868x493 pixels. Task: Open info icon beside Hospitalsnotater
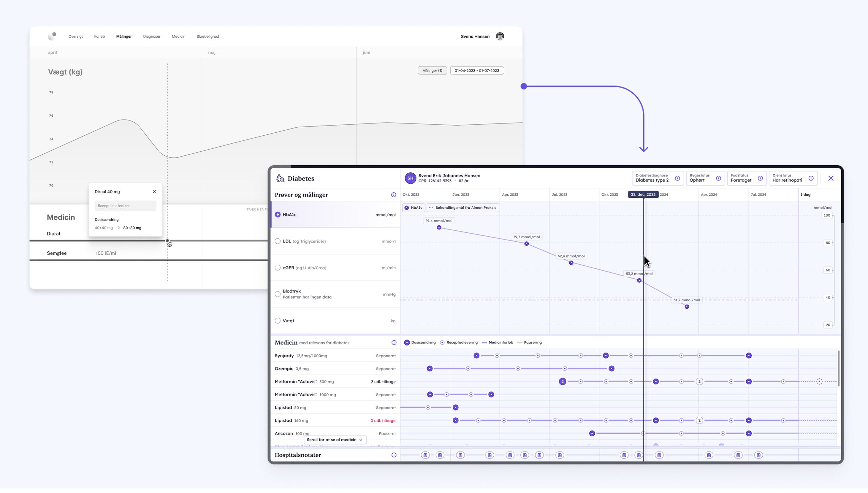(394, 455)
